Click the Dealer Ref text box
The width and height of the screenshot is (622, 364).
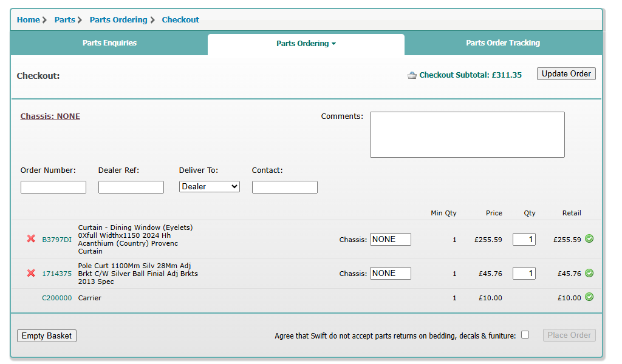[x=131, y=187]
